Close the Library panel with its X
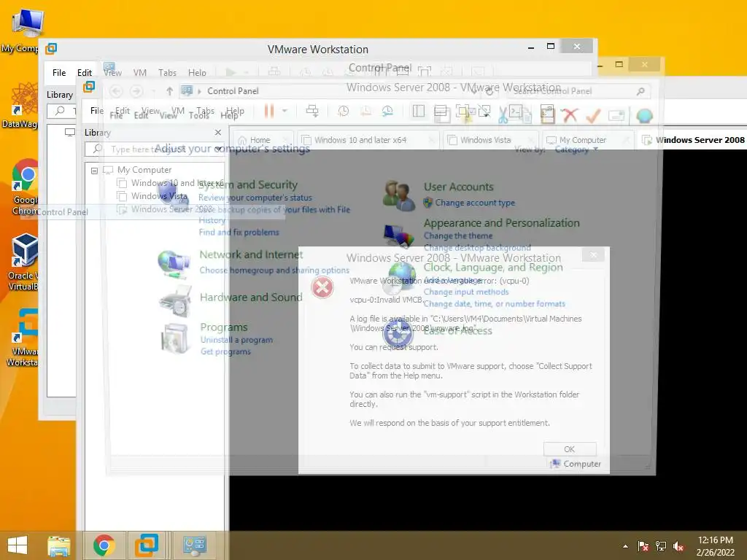This screenshot has width=747, height=560. 217,133
